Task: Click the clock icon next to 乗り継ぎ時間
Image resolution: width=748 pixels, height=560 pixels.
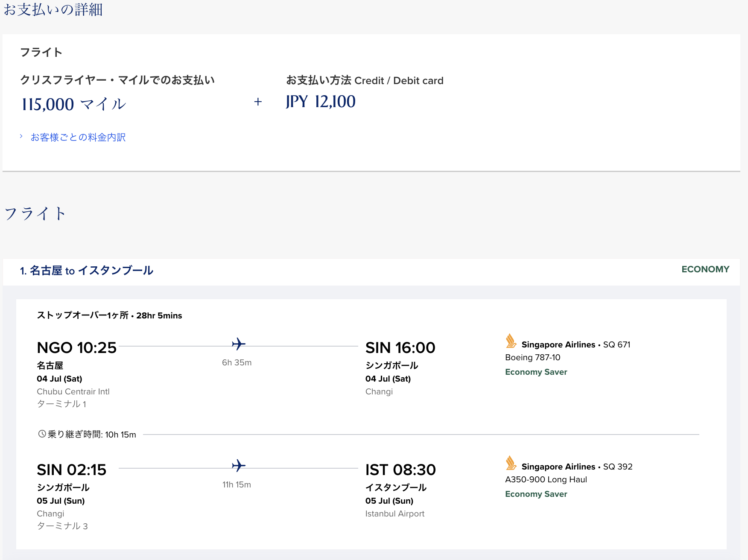Action: [x=42, y=434]
